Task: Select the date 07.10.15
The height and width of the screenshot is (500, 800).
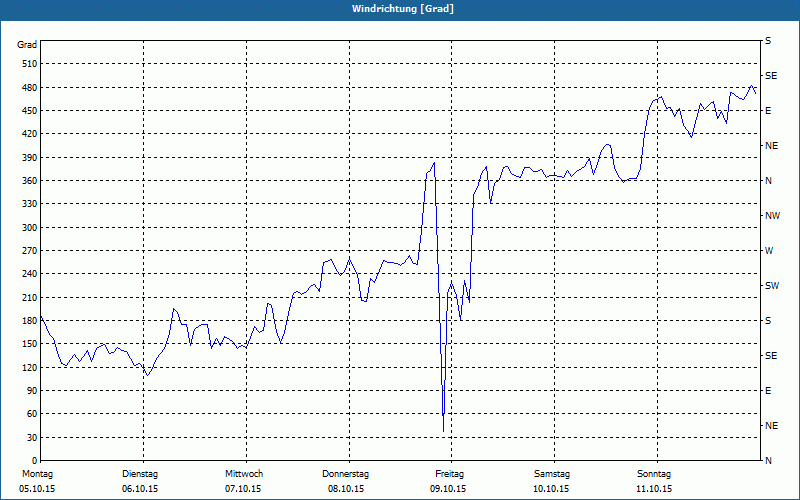Action: (x=243, y=489)
